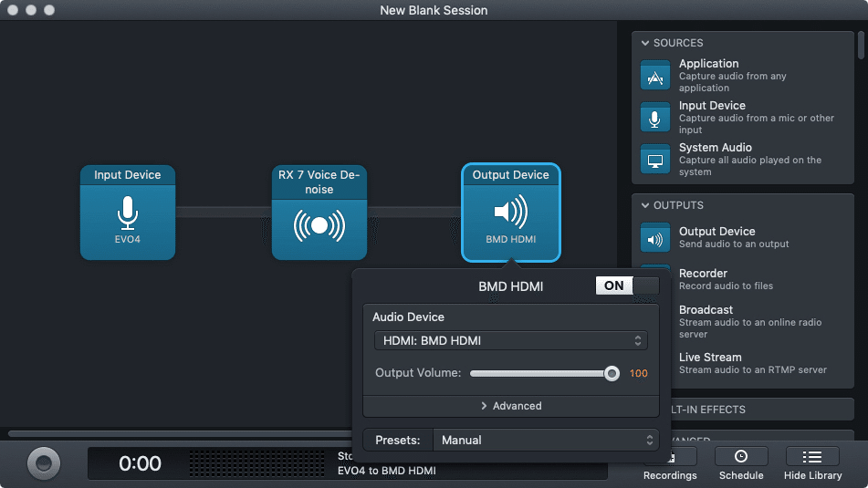Start recording with the round record button
868x488 pixels.
[44, 463]
